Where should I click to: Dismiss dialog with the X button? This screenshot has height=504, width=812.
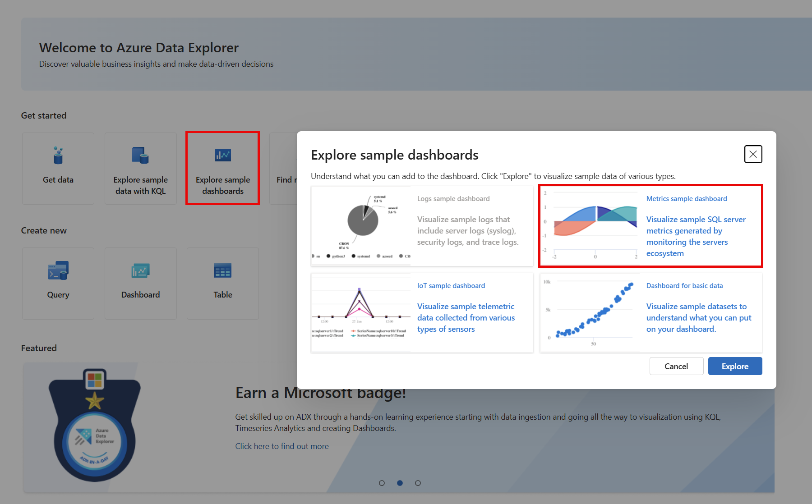pyautogui.click(x=752, y=154)
